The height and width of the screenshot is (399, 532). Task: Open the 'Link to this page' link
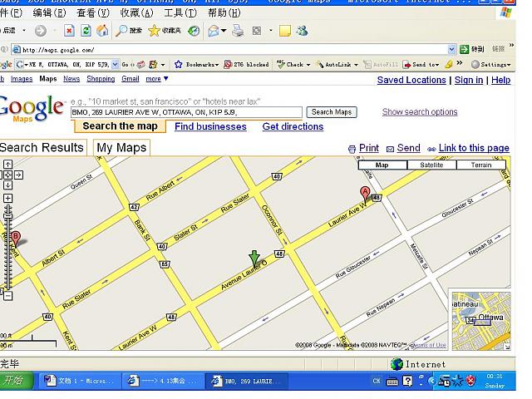click(x=473, y=148)
